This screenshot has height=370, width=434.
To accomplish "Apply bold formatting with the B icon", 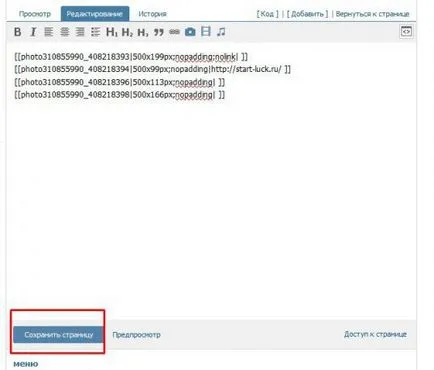I will (x=18, y=32).
